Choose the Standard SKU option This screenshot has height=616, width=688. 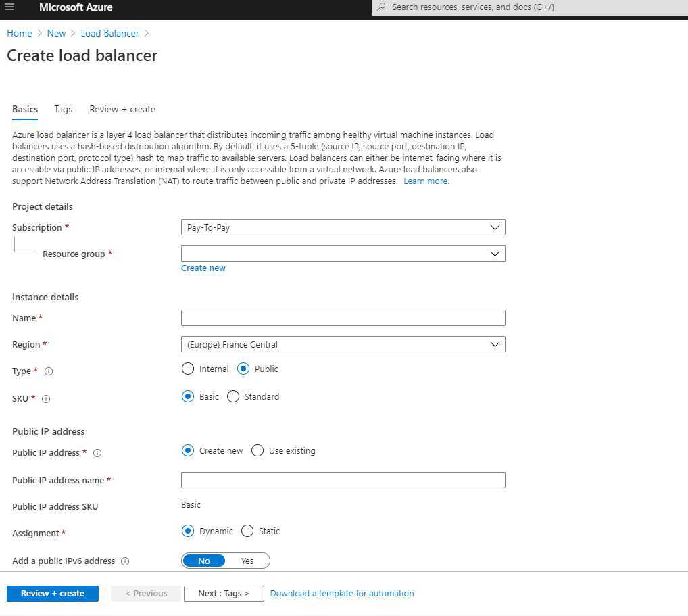[x=233, y=396]
